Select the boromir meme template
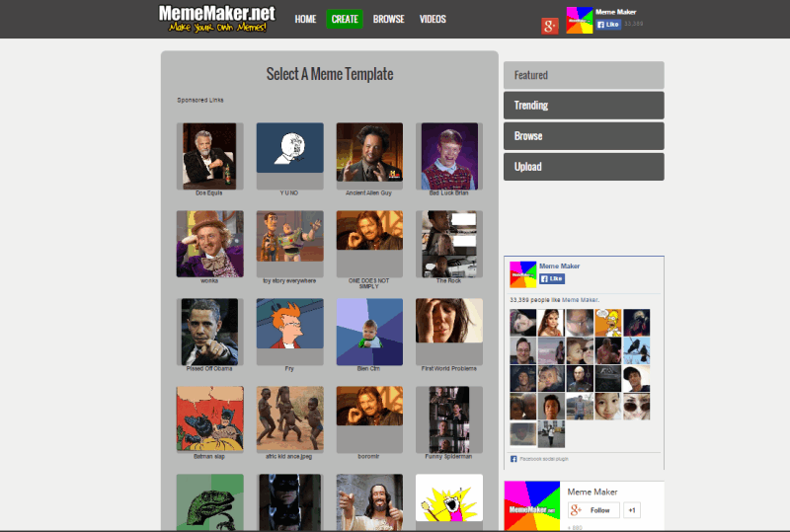Screen dimensions: 790x532 pos(369,419)
